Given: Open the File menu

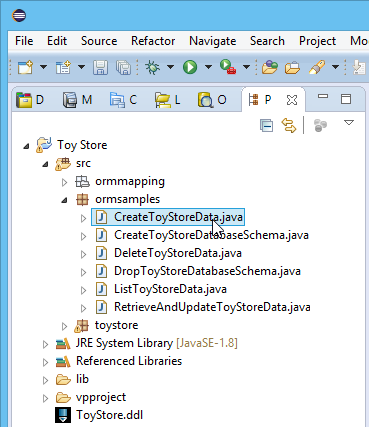Looking at the screenshot, I should click(24, 41).
